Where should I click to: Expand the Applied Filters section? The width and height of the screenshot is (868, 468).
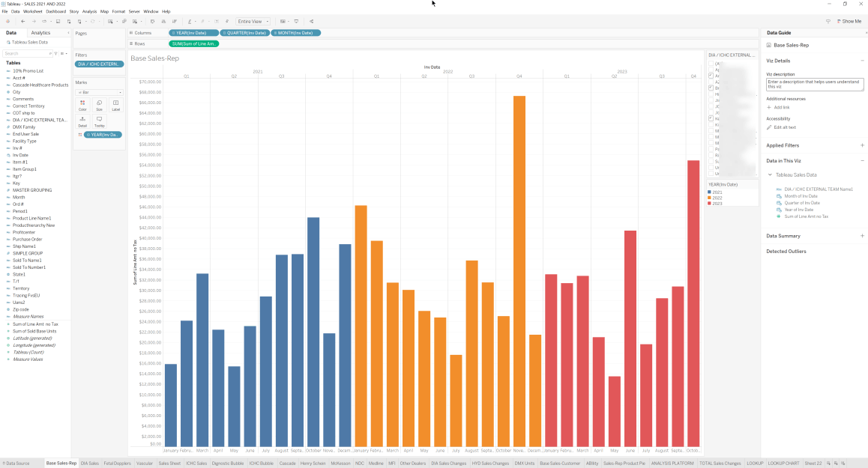[862, 145]
